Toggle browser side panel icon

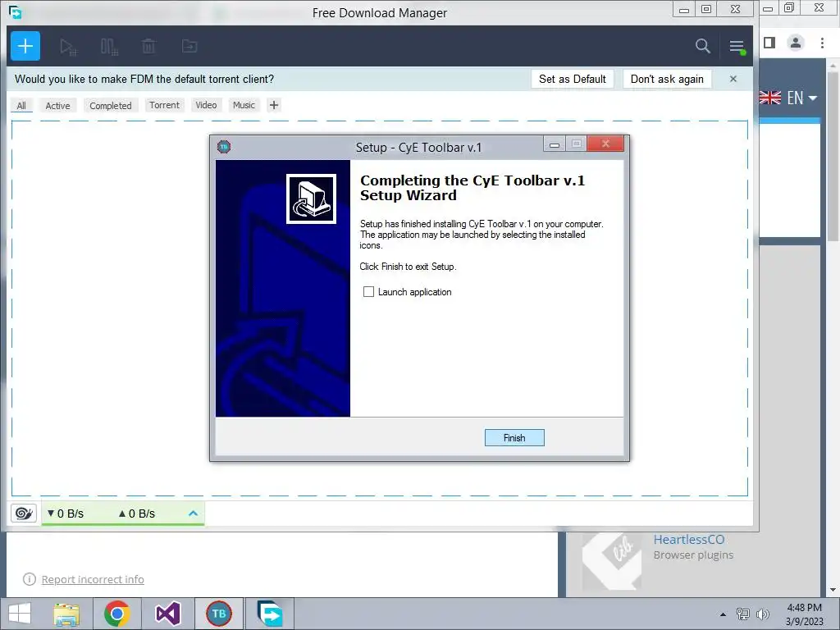point(769,43)
